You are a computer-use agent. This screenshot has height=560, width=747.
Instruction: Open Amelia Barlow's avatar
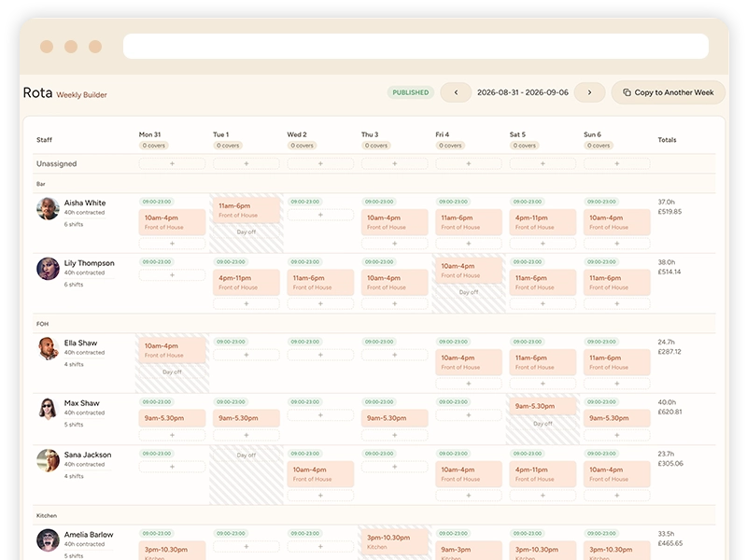click(49, 540)
